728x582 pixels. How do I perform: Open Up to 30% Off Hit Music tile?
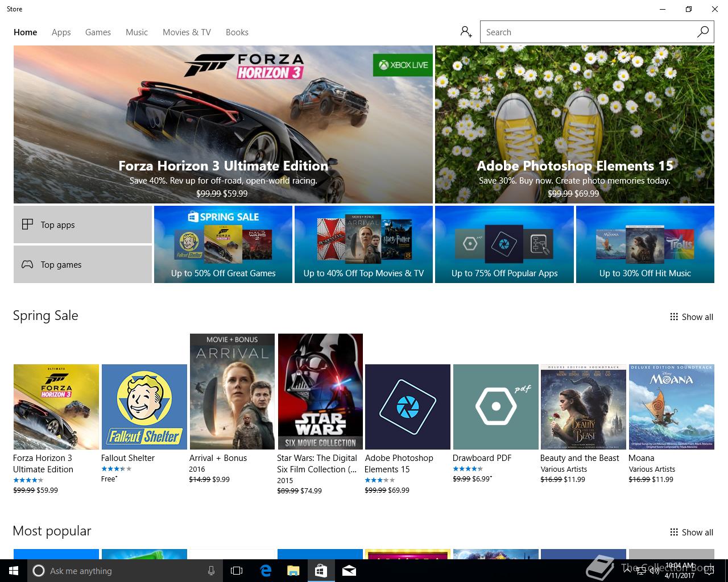[x=645, y=244]
